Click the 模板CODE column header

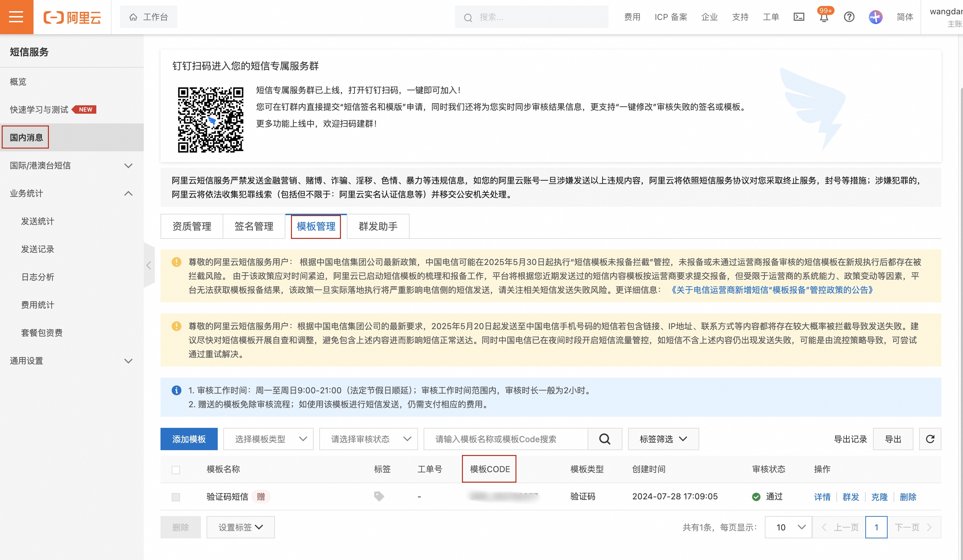coord(490,469)
